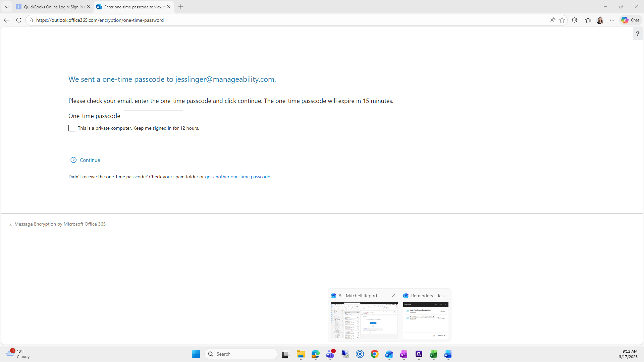
Task: Open the user profile avatar
Action: [x=600, y=20]
